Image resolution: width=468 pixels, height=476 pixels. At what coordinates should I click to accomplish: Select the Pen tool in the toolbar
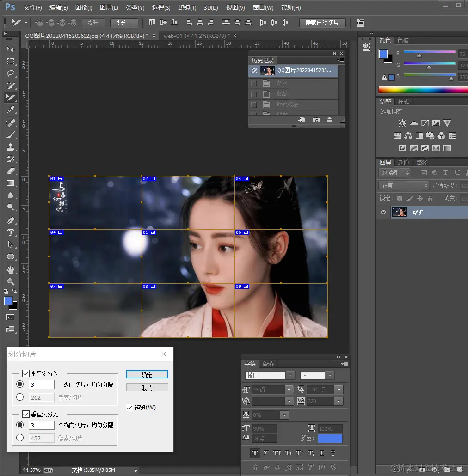coord(11,220)
